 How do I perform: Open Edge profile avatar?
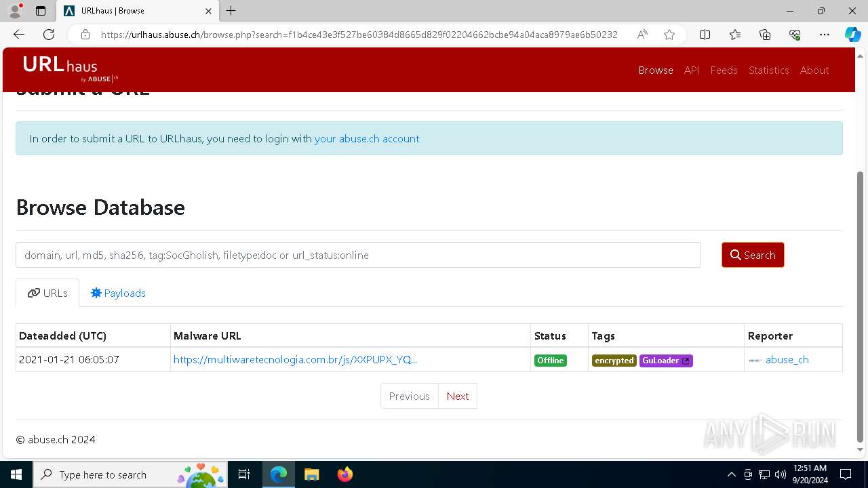16,11
